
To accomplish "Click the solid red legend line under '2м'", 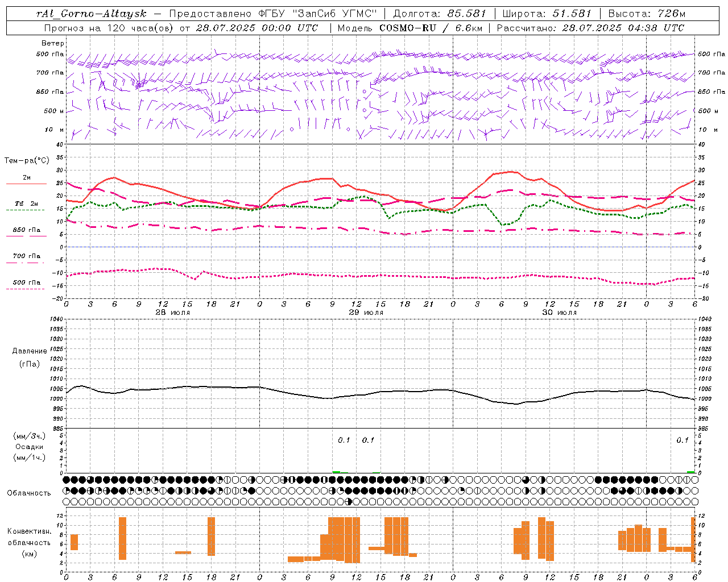I will pyautogui.click(x=26, y=184).
